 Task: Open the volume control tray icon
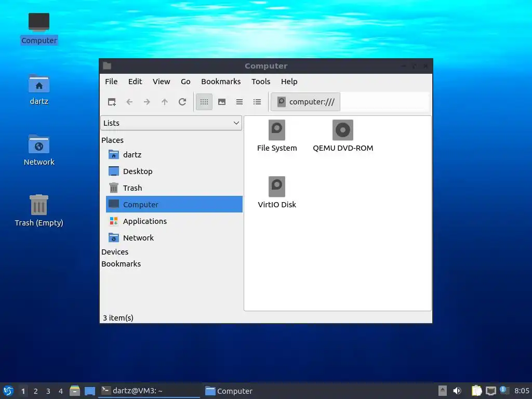457,391
